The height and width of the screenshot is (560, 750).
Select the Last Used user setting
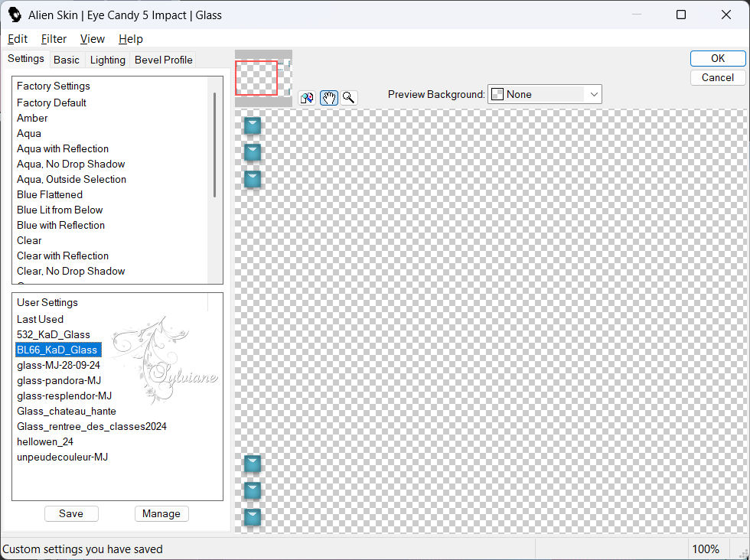(x=40, y=319)
